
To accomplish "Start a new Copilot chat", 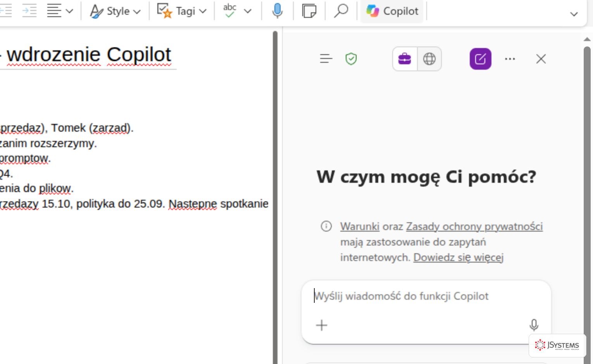I will (481, 59).
